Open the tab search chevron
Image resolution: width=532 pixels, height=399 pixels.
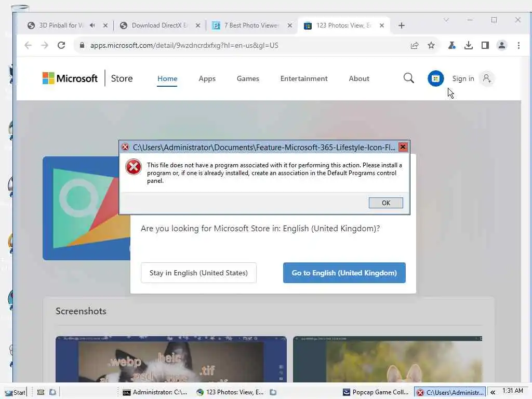(x=446, y=20)
